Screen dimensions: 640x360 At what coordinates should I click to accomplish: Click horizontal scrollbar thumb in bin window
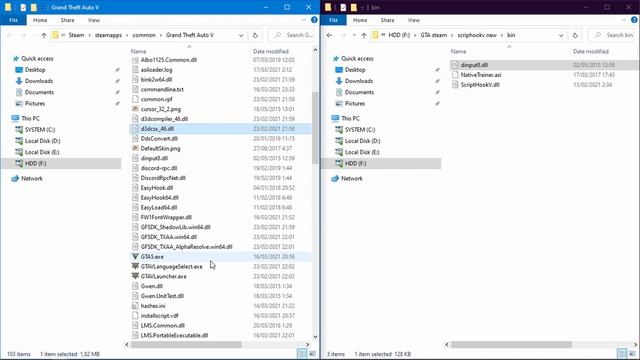[x=511, y=345]
